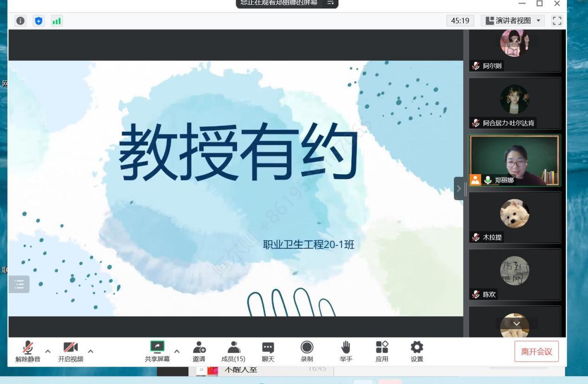This screenshot has height=384, width=588.
Task: Turn on camera with 开启视频
Action: 71,351
